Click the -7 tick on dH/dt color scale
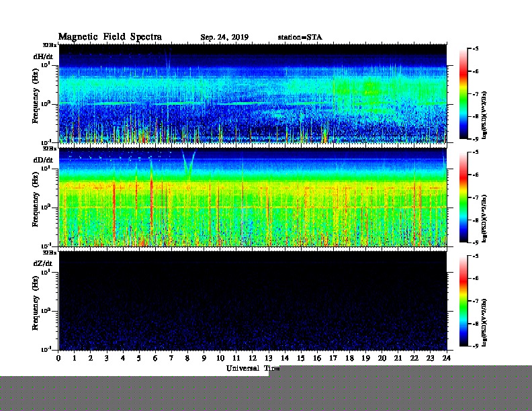This screenshot has height=411, width=532. [476, 94]
